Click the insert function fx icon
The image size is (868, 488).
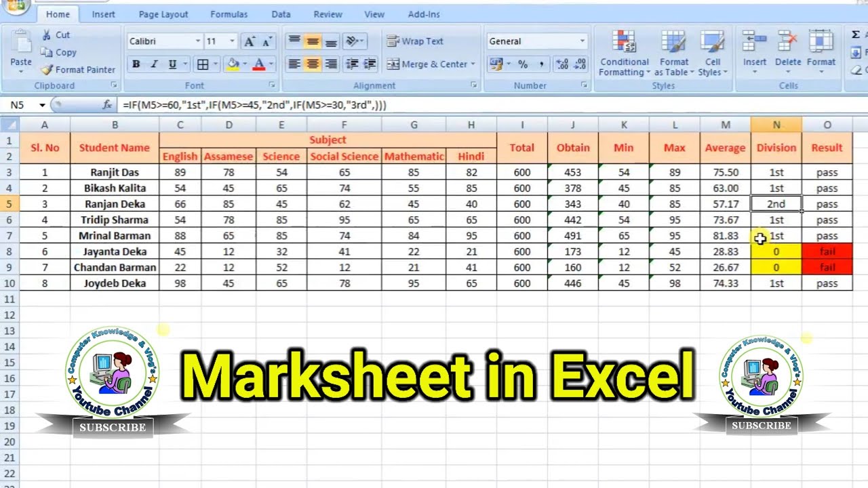pyautogui.click(x=107, y=105)
